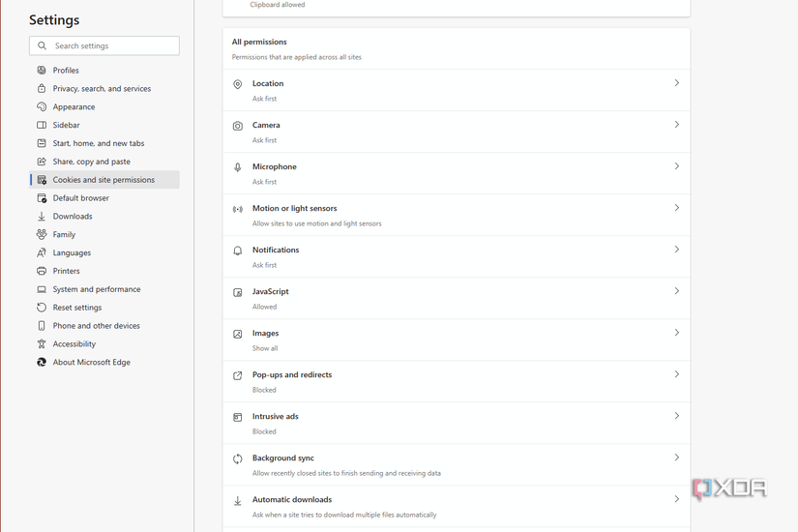Open the Accessibility settings section
This screenshot has height=532, width=798.
[x=74, y=344]
